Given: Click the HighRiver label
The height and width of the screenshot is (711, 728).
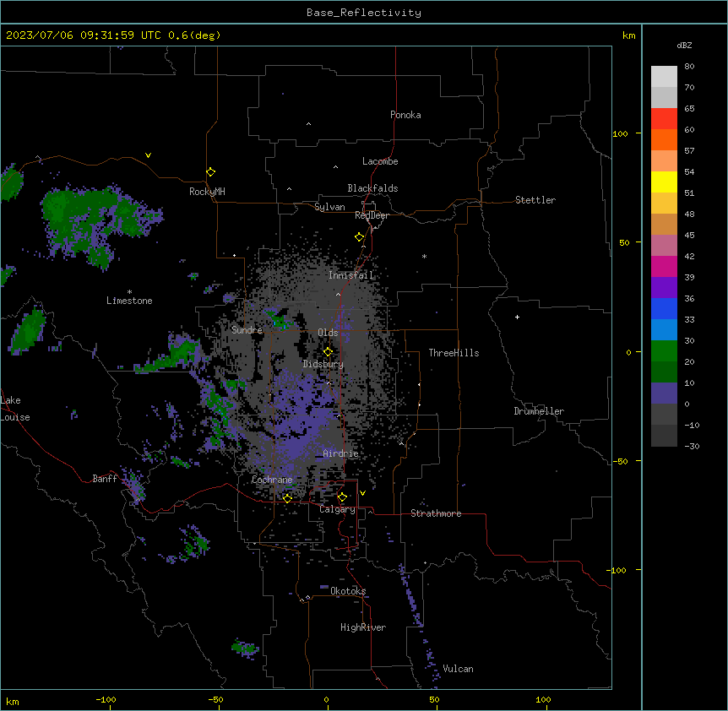Looking at the screenshot, I should coord(363,627).
